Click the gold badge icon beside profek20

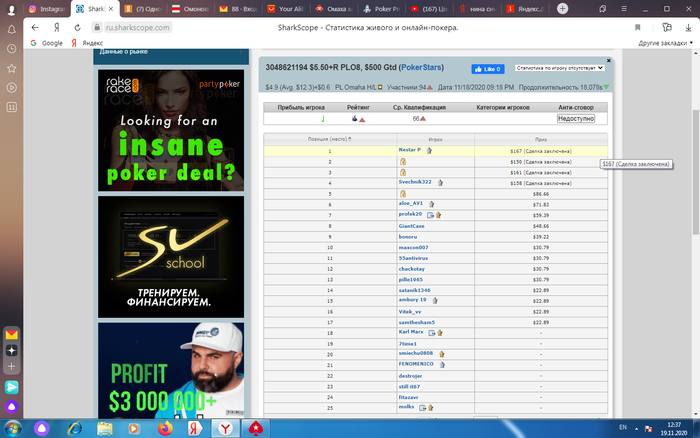[x=438, y=215]
